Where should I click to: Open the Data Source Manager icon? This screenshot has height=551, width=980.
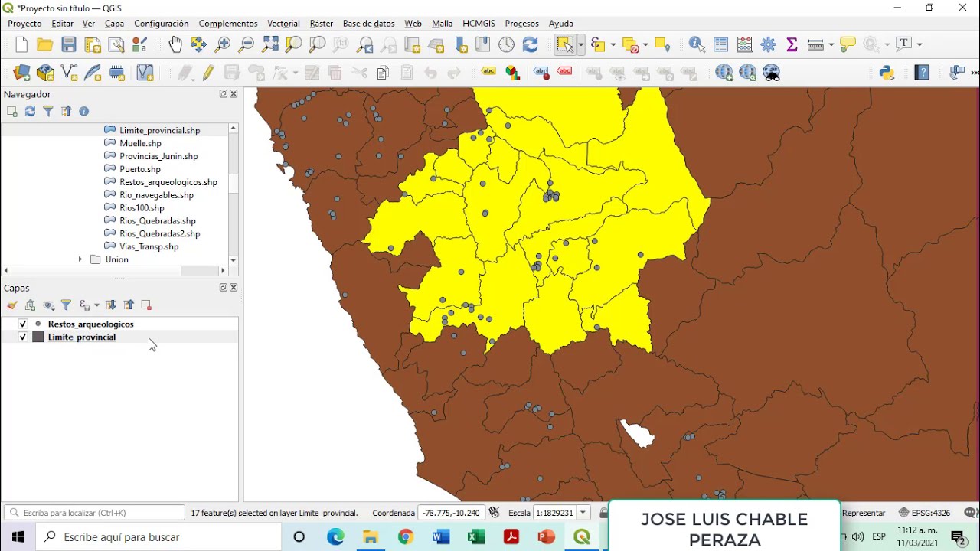pyautogui.click(x=21, y=73)
